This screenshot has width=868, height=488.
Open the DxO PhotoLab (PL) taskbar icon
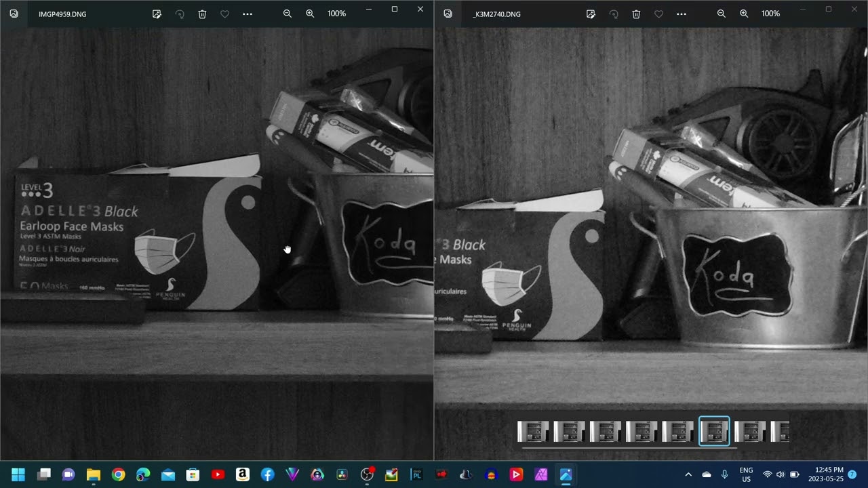click(x=416, y=474)
